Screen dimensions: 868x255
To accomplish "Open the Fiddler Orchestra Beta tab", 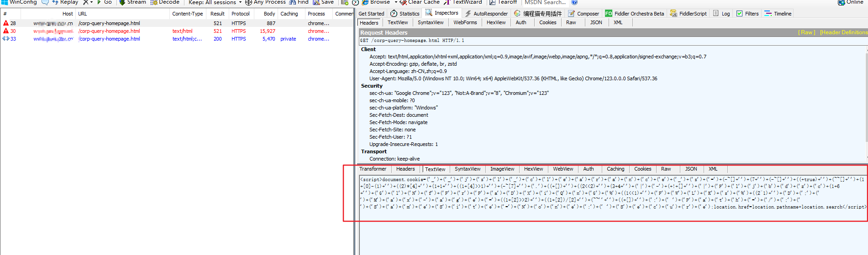I will coord(635,14).
